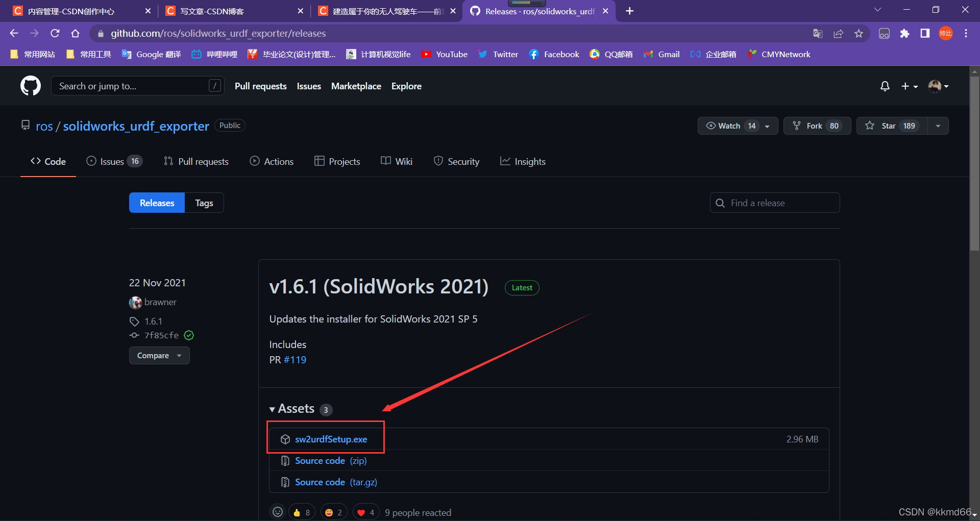This screenshot has width=980, height=521.
Task: Open the user avatar menu
Action: click(x=938, y=86)
